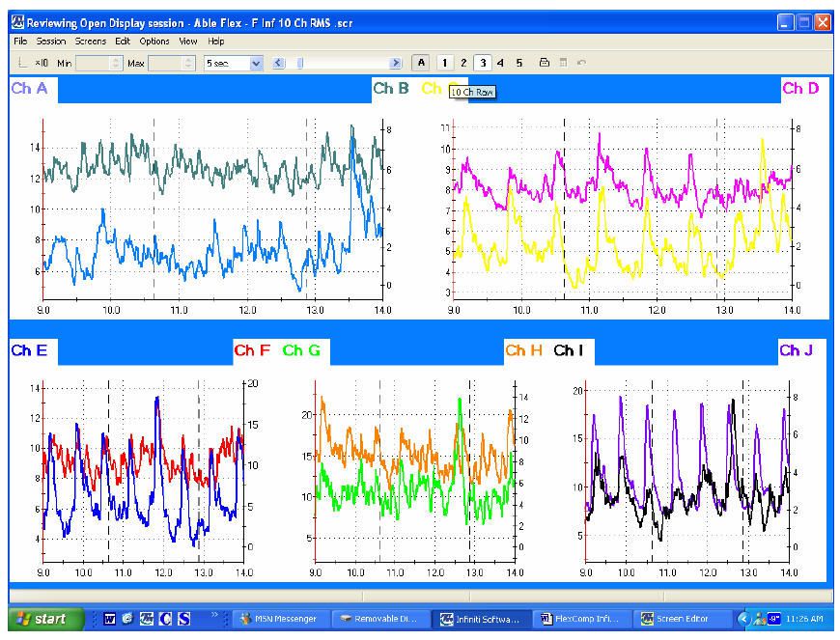Click the print icon in the toolbar
The image size is (840, 640).
545,63
